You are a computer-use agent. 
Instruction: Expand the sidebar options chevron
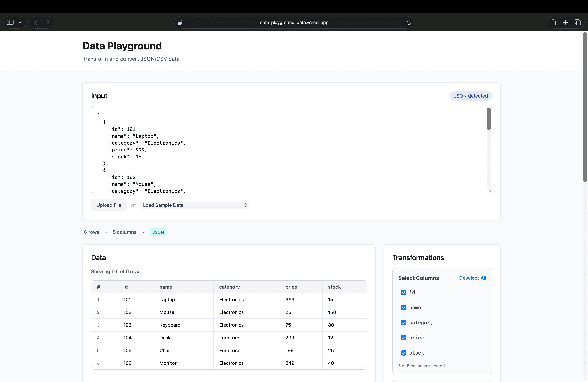tap(20, 22)
